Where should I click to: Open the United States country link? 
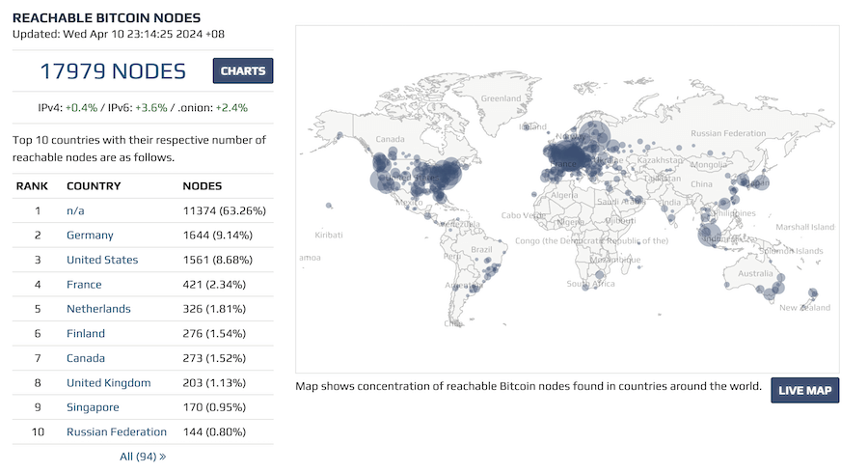point(102,260)
